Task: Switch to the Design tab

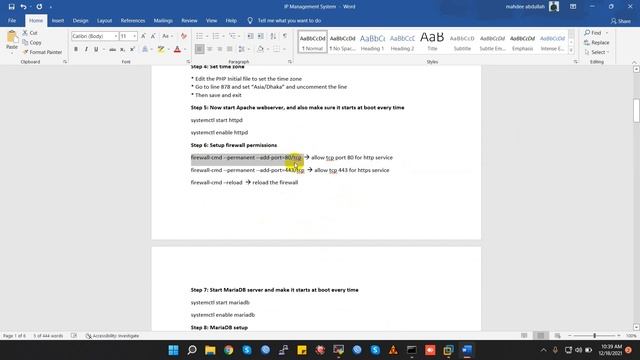Action: point(80,20)
